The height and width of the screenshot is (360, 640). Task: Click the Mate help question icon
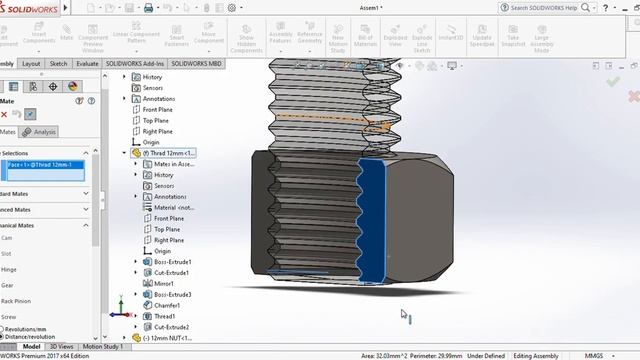(x=91, y=101)
